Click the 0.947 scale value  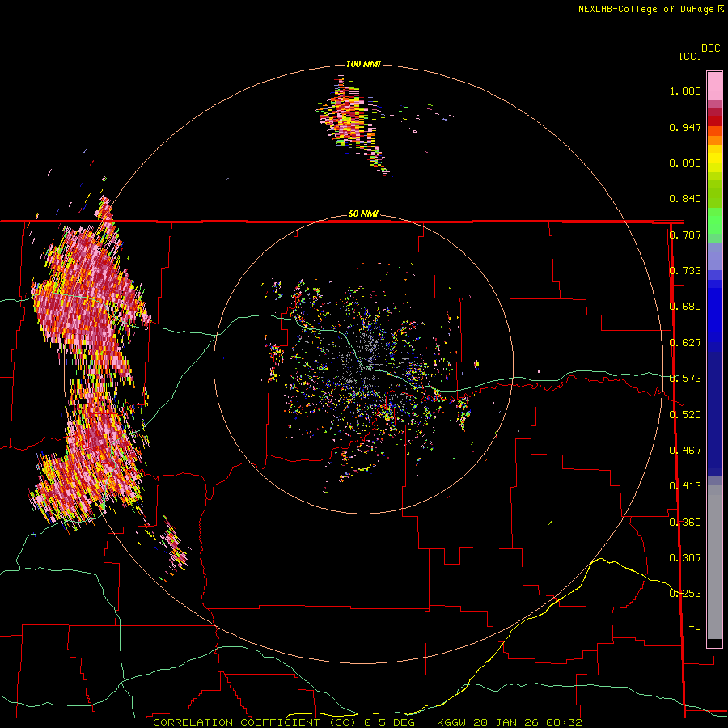coord(685,127)
